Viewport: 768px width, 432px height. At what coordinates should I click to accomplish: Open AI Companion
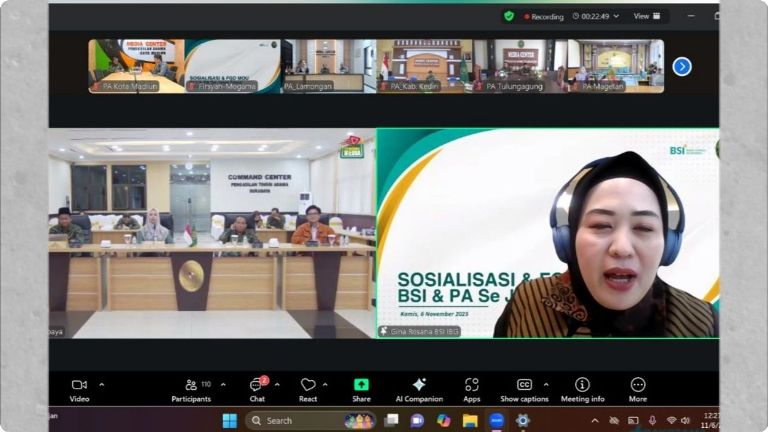(419, 385)
